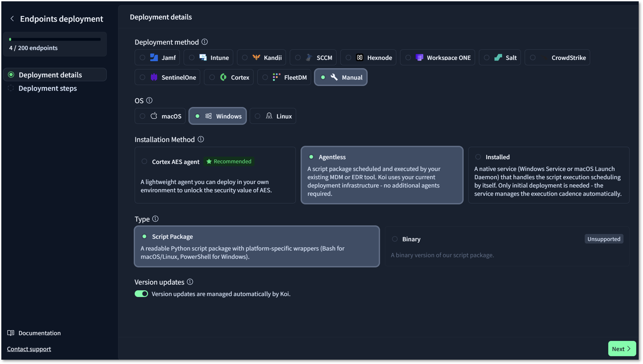The width and height of the screenshot is (643, 364).
Task: Click the Unsupported badge on Binary
Action: (x=604, y=239)
